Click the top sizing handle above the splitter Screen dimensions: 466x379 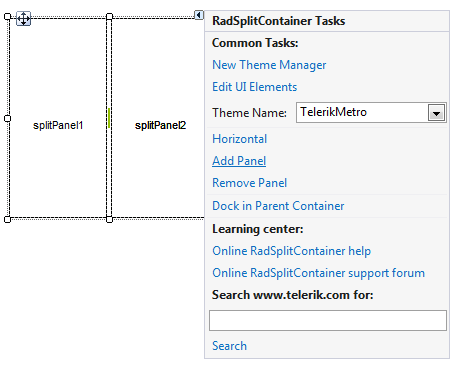click(109, 16)
